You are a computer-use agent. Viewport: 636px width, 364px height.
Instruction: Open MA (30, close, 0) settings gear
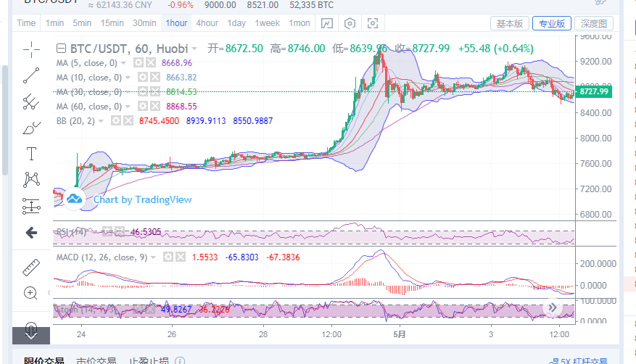pos(143,92)
